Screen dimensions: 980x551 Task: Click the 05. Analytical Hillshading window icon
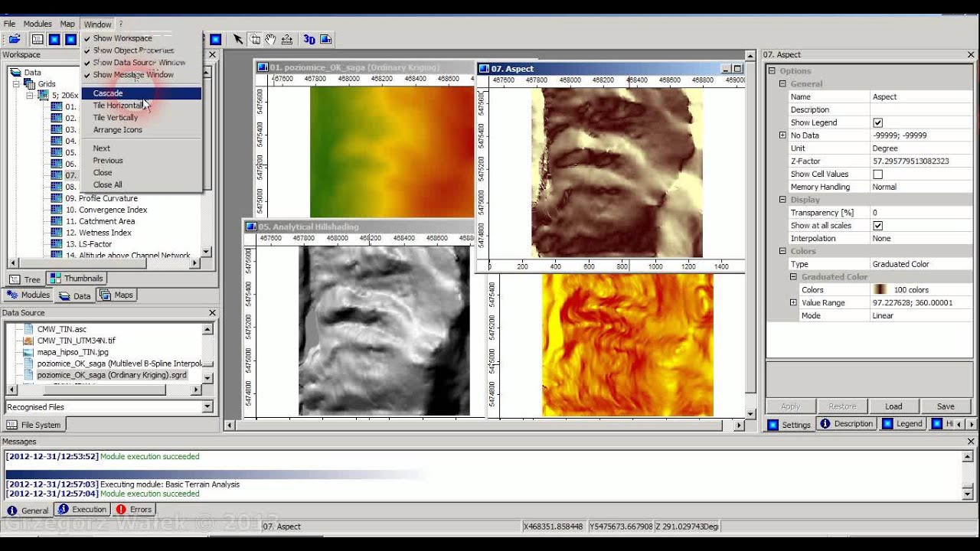(x=250, y=227)
